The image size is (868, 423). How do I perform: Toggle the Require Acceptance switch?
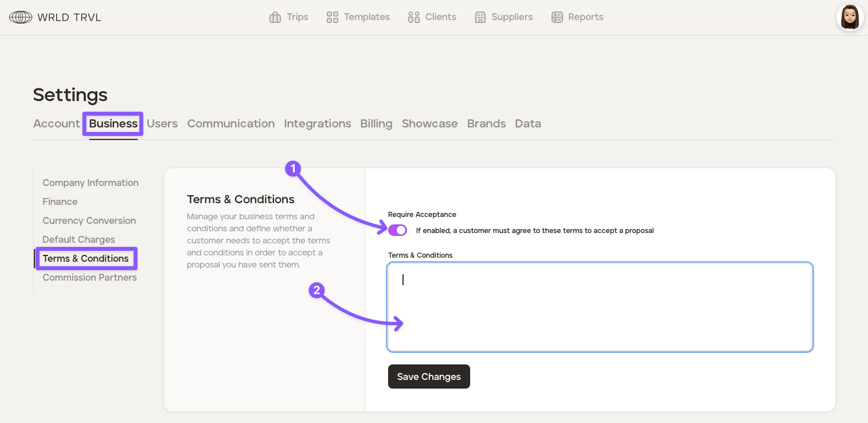coord(397,230)
